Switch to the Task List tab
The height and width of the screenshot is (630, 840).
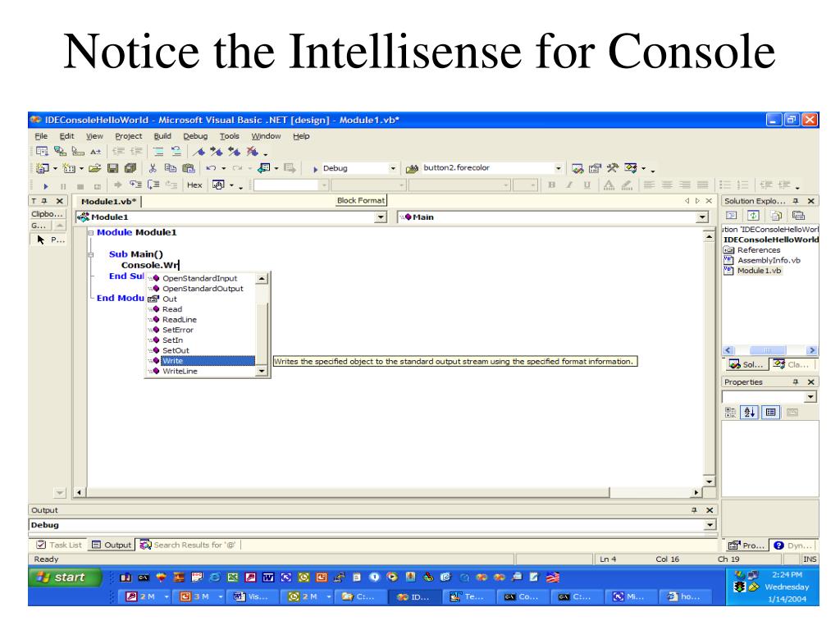[59, 545]
